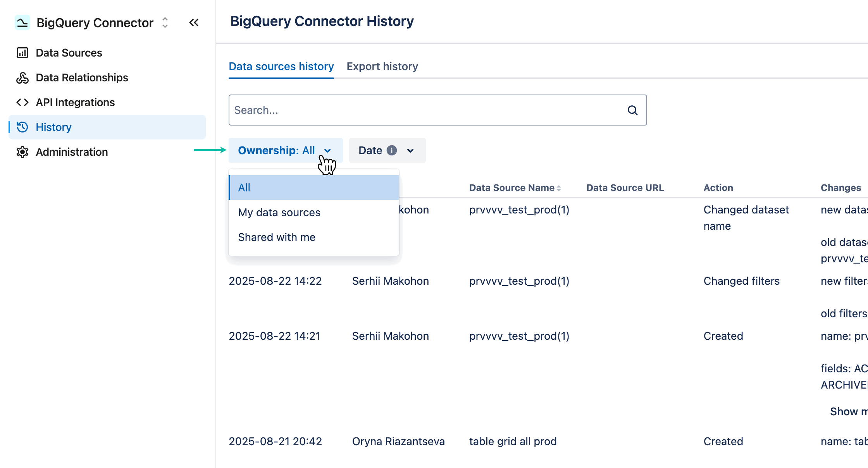Sort by the Data Source Name column
This screenshot has width=868, height=468.
tap(559, 188)
